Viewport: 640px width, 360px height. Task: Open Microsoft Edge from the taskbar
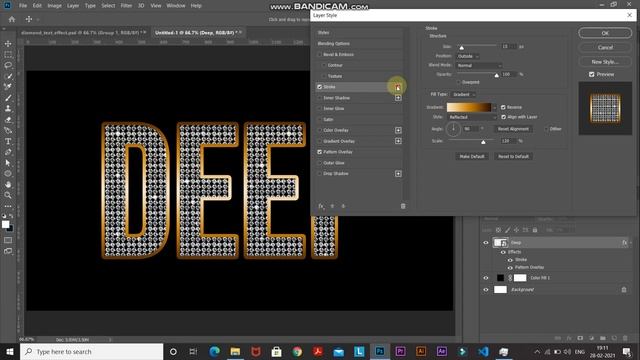tap(214, 351)
